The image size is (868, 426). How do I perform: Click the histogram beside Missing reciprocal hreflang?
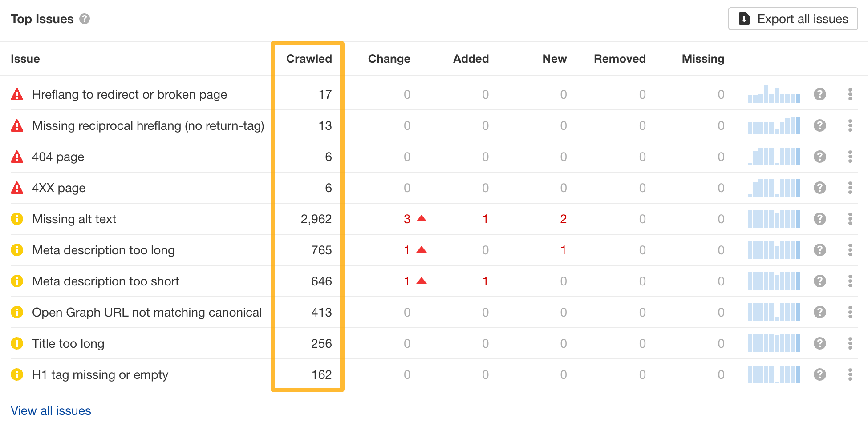pyautogui.click(x=773, y=125)
